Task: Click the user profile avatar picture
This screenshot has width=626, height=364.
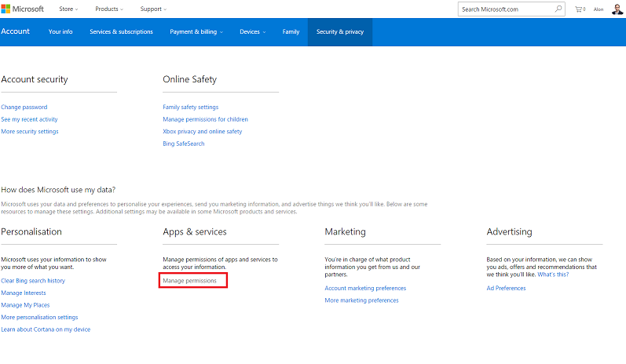Action: 617,9
